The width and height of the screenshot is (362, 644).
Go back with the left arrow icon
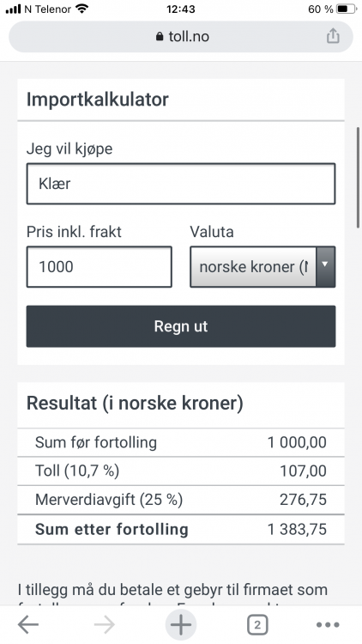point(28,625)
